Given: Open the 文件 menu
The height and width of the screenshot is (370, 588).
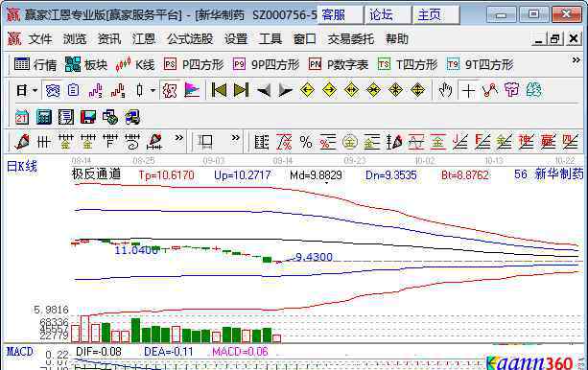Looking at the screenshot, I should (x=40, y=38).
